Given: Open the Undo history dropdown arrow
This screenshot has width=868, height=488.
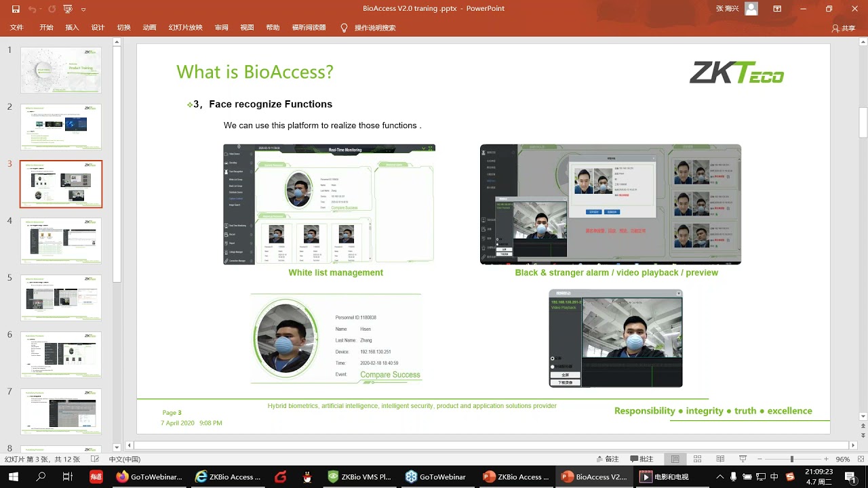Looking at the screenshot, I should 42,9.
